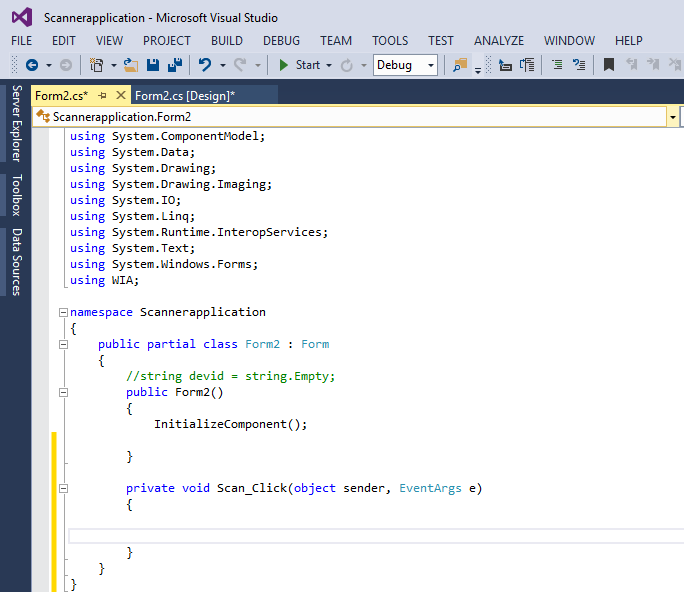
Task: Click the bookmark icon in toolbar
Action: pyautogui.click(x=608, y=65)
